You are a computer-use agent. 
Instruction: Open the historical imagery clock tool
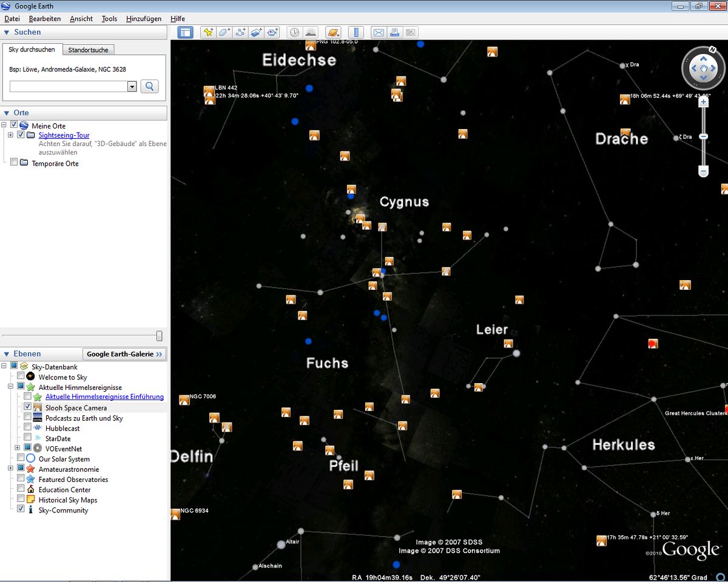click(294, 32)
